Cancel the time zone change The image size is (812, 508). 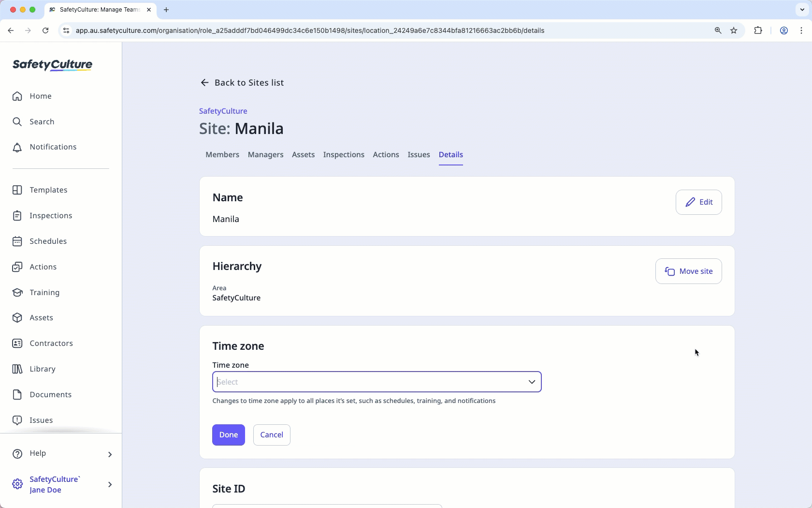pos(272,435)
